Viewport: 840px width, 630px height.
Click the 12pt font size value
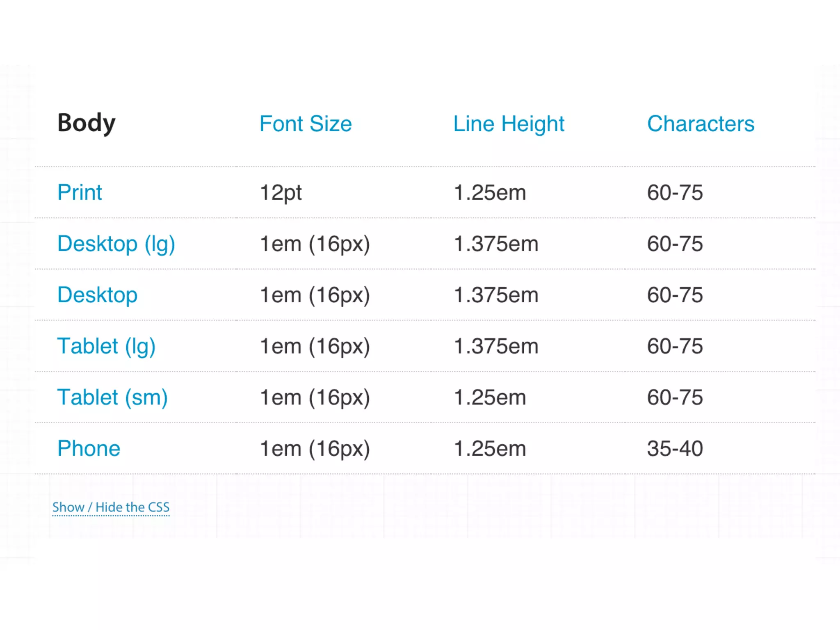(281, 192)
